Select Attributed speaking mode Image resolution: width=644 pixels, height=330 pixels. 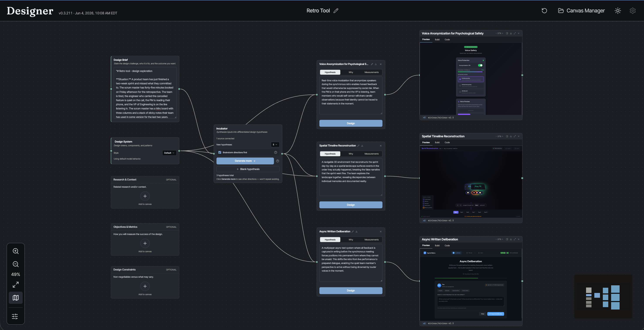point(471,92)
